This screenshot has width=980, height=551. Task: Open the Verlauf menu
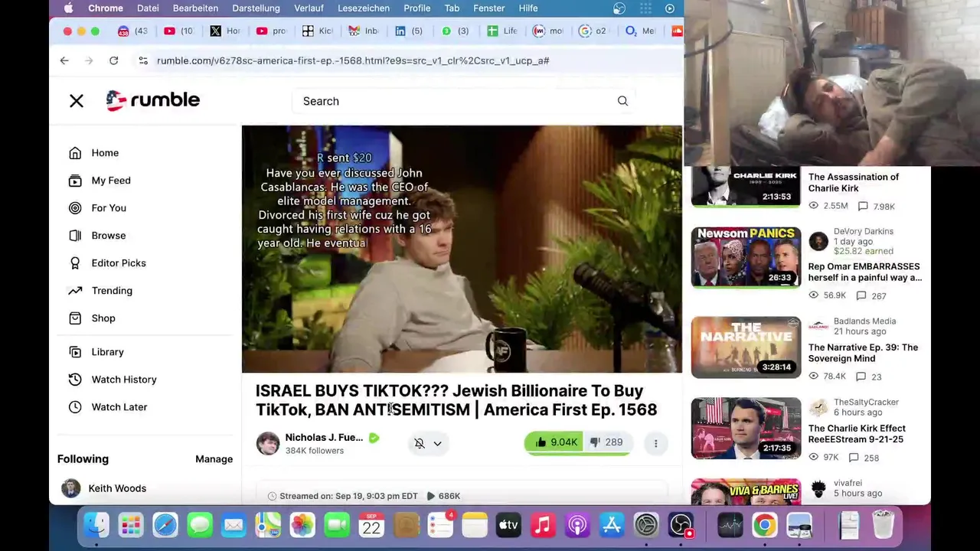[x=309, y=8]
